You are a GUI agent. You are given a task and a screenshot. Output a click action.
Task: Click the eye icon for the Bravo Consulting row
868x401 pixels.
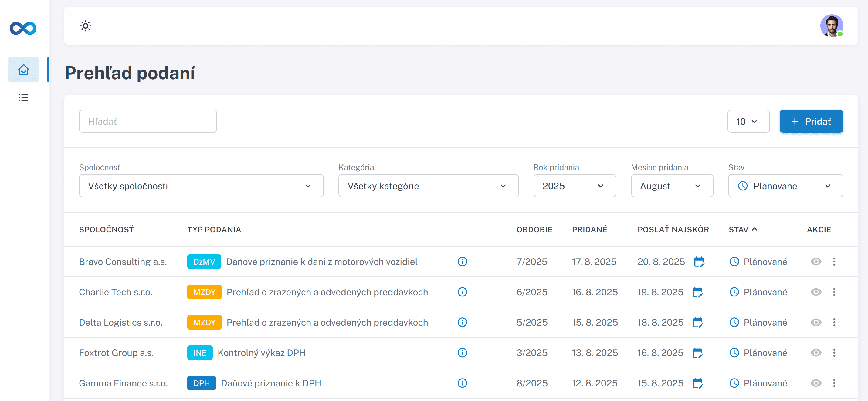coord(816,262)
